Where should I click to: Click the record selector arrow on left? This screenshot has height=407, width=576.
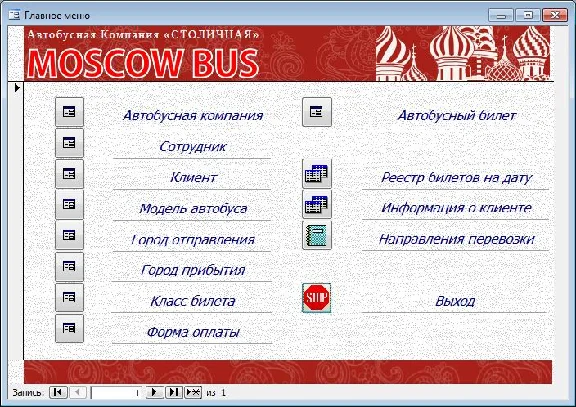pyautogui.click(x=17, y=88)
